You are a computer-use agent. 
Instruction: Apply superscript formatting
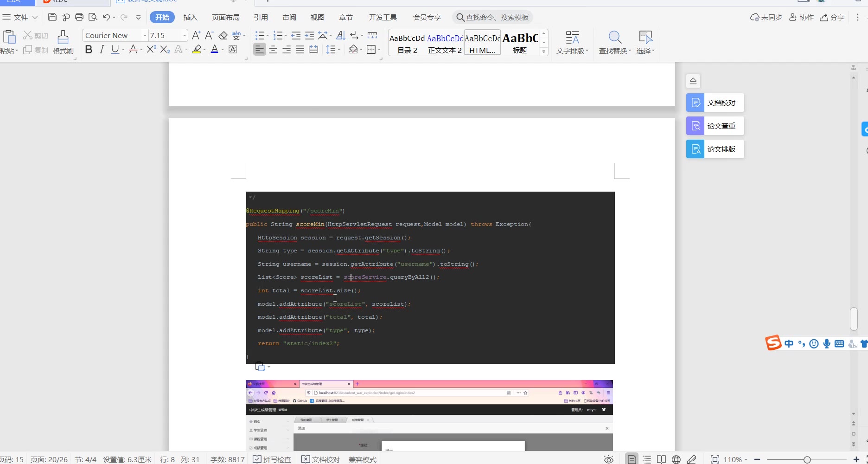coord(151,49)
